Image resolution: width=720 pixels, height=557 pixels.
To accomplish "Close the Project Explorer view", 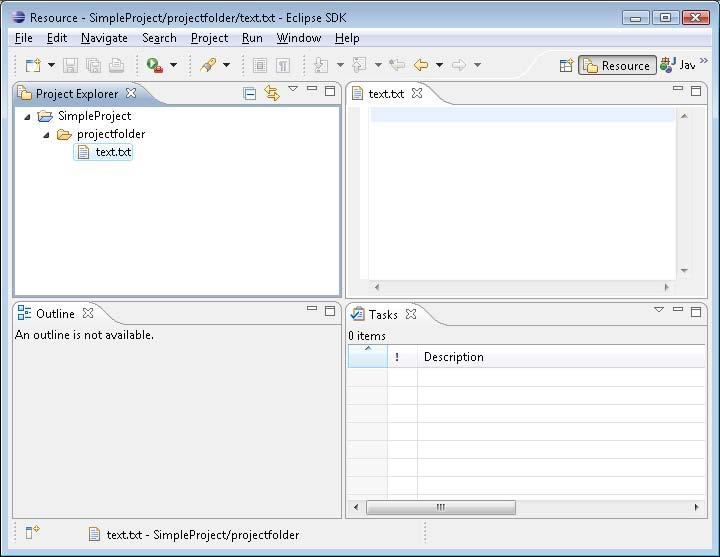I will click(131, 93).
